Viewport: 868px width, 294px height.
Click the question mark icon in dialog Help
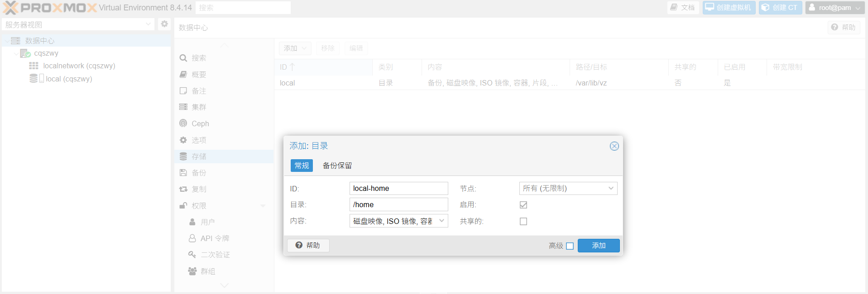click(x=299, y=245)
